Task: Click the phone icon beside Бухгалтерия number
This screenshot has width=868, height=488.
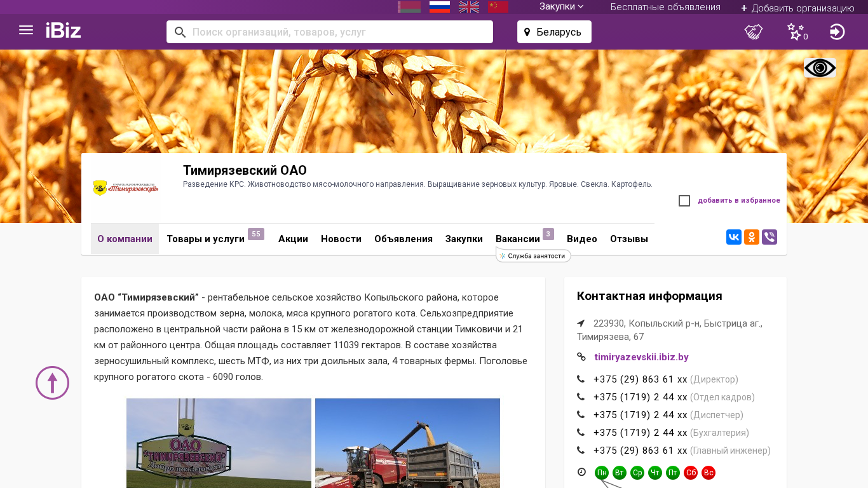Action: pos(581,433)
